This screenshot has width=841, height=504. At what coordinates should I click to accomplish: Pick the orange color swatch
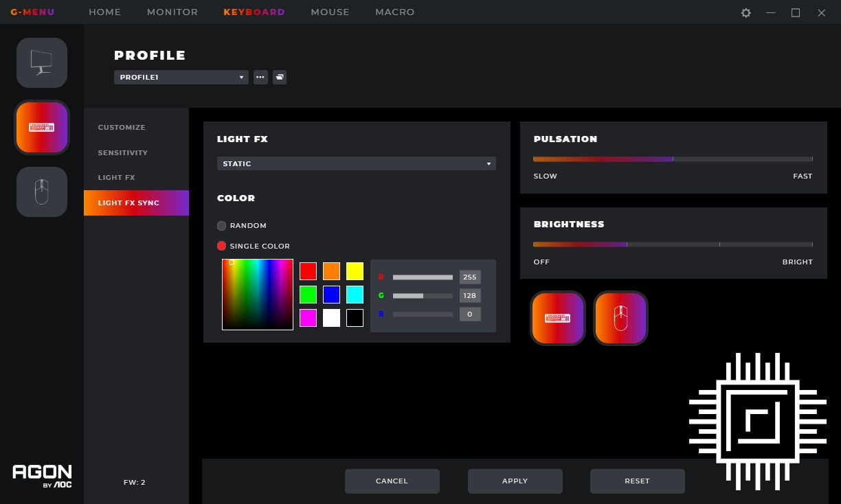331,271
